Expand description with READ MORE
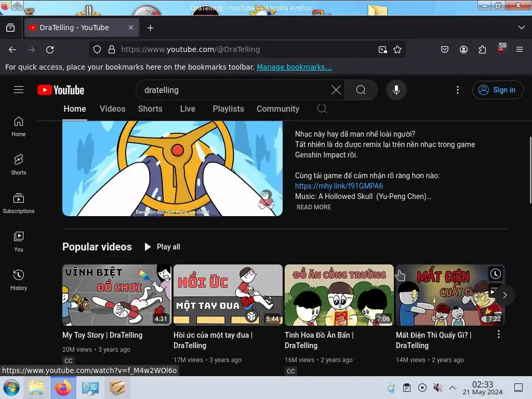Image resolution: width=532 pixels, height=399 pixels. (313, 207)
